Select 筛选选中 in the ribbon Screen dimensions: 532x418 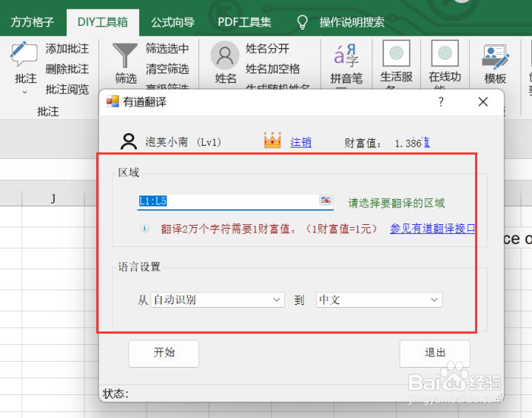pos(167,49)
